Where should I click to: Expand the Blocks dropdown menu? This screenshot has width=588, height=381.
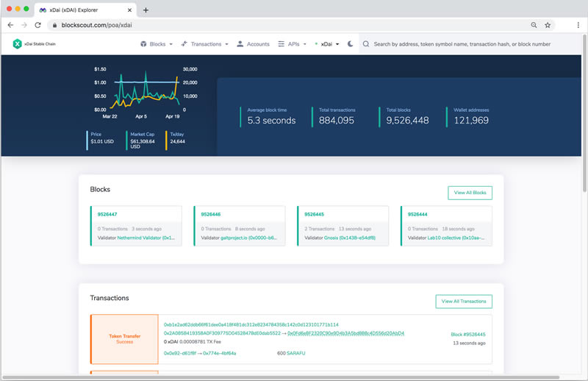tap(157, 44)
